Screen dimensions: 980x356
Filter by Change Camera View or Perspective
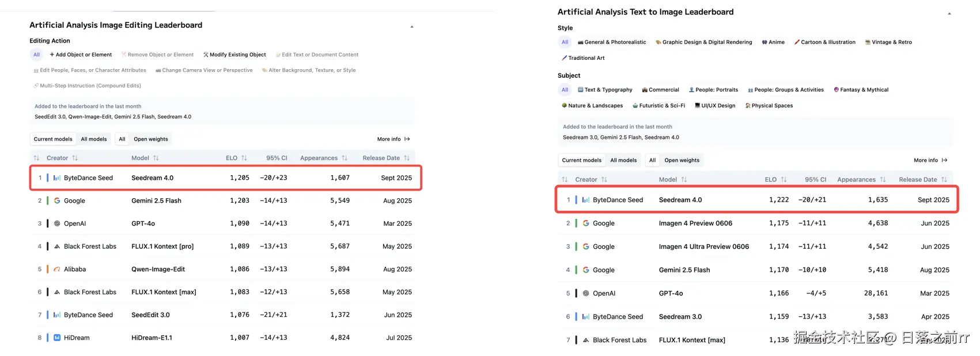204,70
